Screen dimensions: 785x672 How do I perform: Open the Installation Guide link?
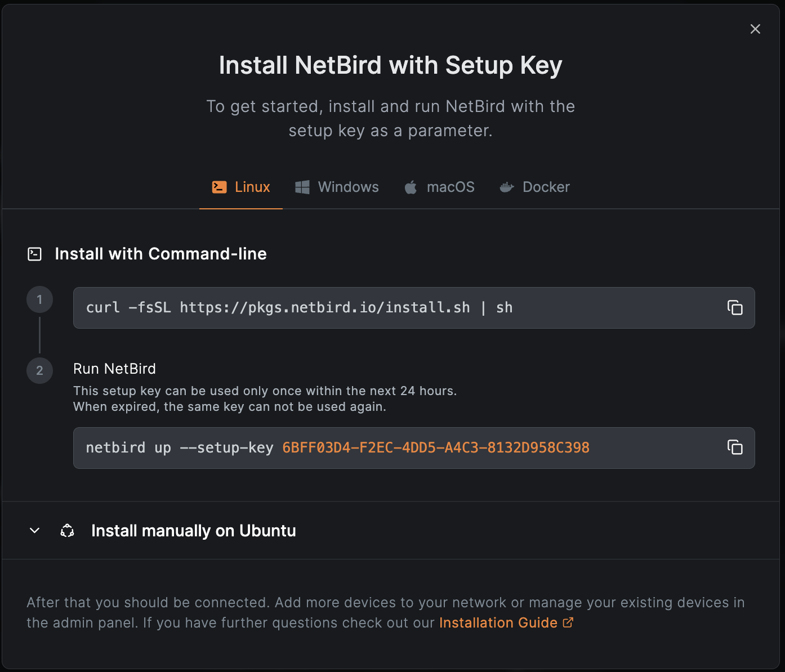pos(498,622)
